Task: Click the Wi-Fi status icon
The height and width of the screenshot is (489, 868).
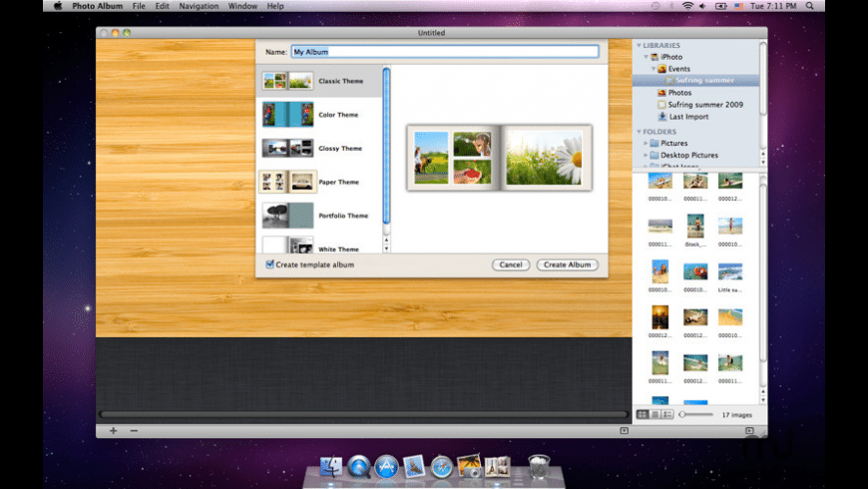Action: (687, 6)
